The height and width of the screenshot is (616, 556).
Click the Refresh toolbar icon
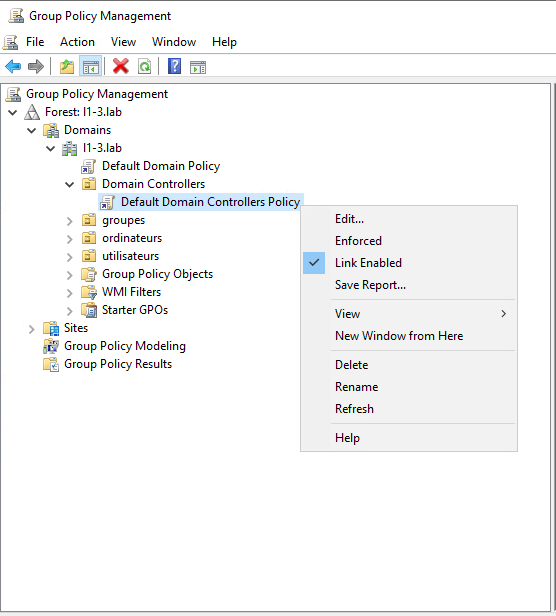[x=145, y=66]
